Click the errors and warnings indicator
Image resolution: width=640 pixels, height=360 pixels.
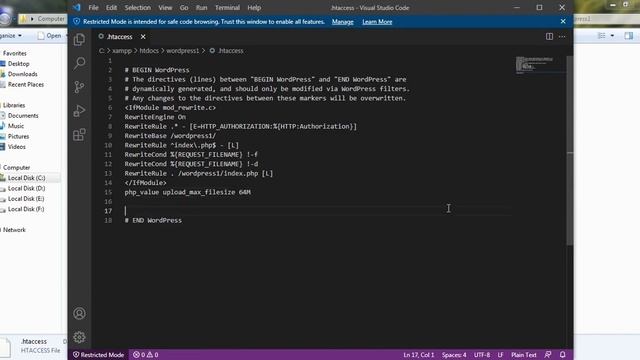[x=146, y=355]
